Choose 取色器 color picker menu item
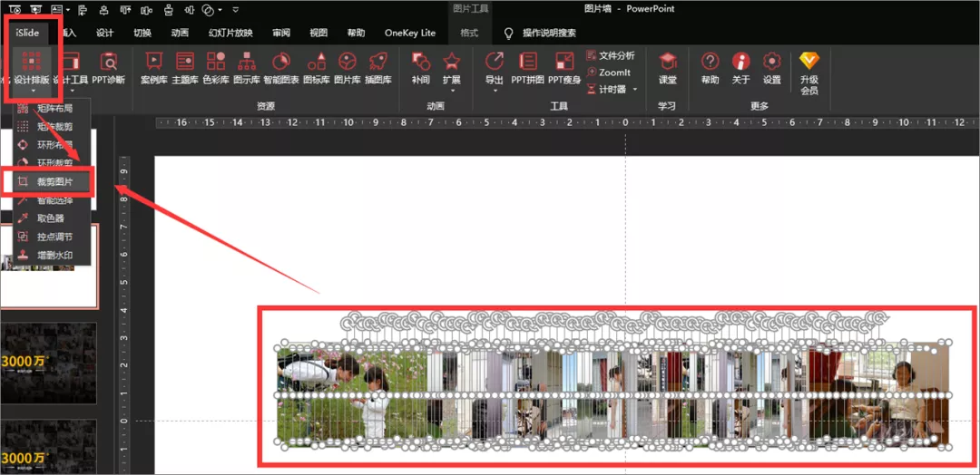This screenshot has width=980, height=475. click(x=53, y=218)
